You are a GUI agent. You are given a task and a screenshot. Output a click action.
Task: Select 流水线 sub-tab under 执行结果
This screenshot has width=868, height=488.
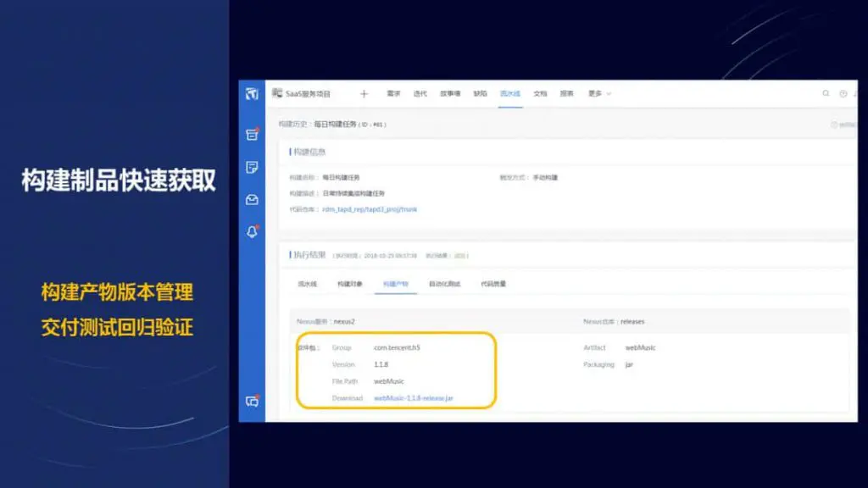click(307, 284)
